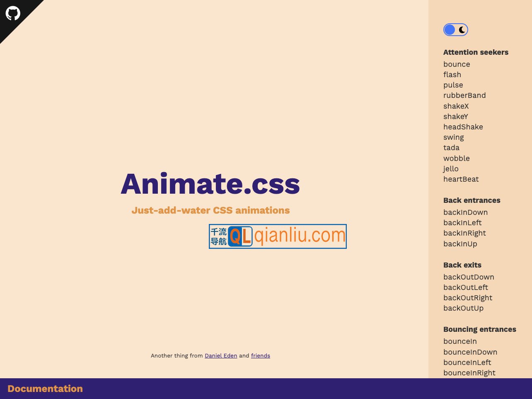
Task: Click the QL qianliu.com logo badge
Action: [x=278, y=236]
